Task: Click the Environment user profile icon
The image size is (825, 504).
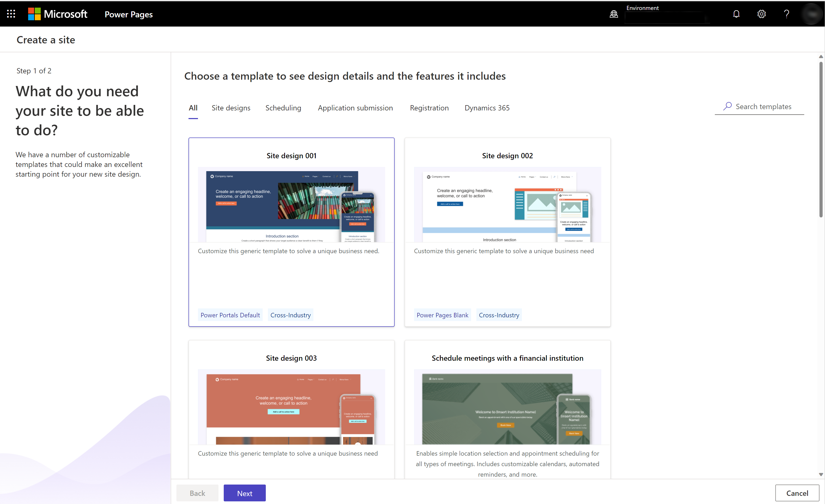Action: click(813, 14)
